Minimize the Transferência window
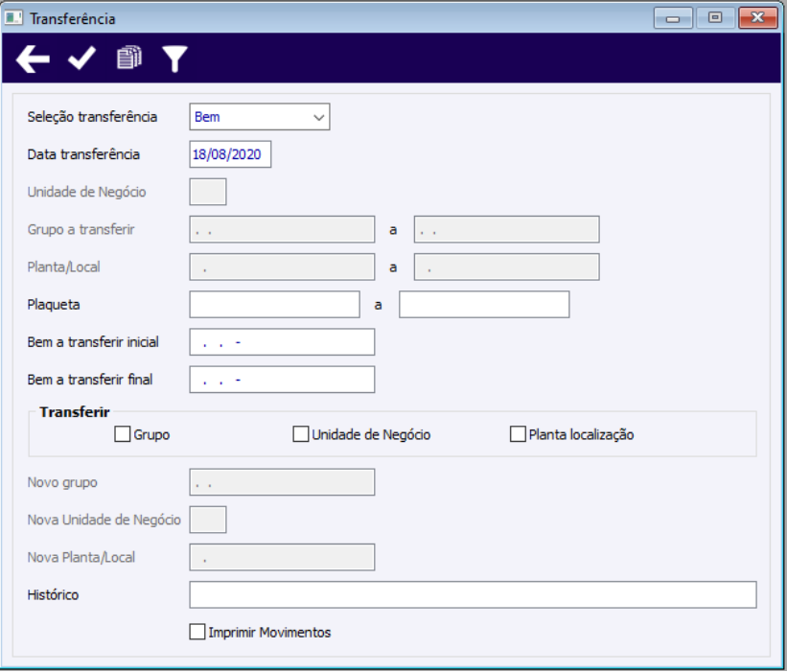 673,18
